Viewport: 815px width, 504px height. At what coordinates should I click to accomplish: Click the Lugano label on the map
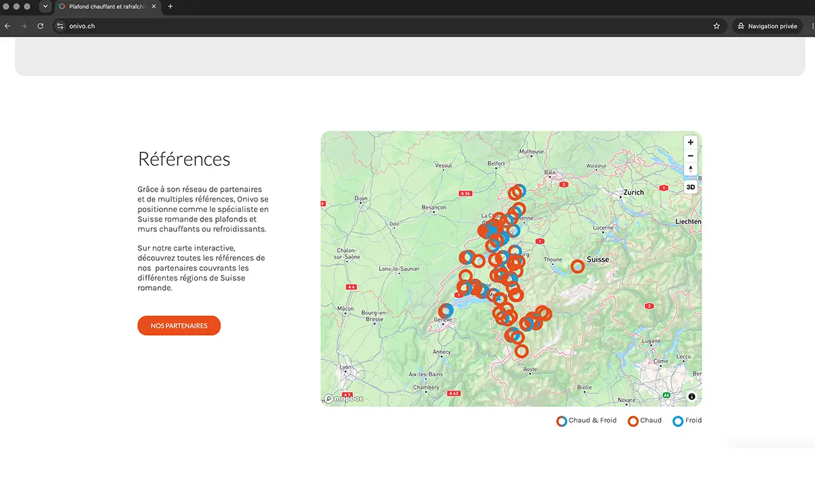point(651,341)
